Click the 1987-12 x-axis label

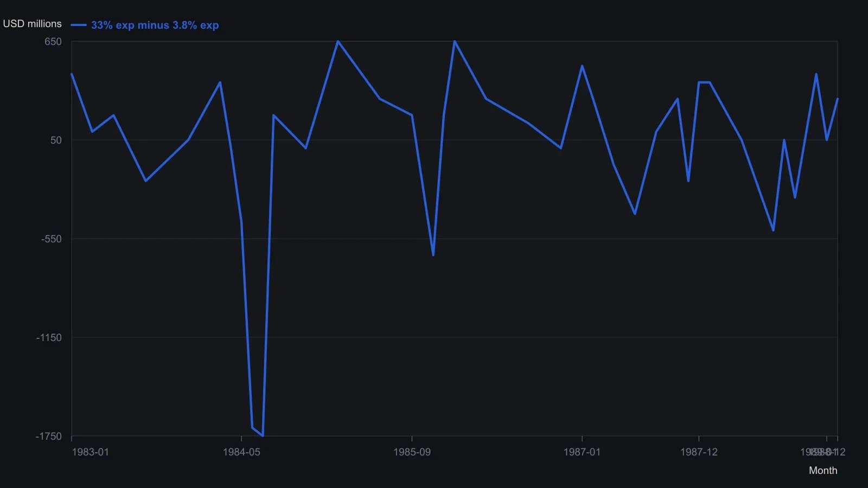[x=699, y=452]
